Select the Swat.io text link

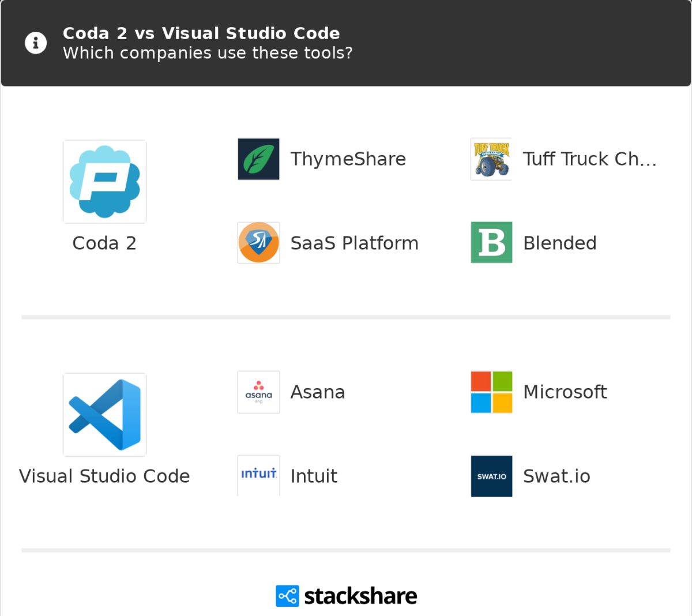[556, 476]
